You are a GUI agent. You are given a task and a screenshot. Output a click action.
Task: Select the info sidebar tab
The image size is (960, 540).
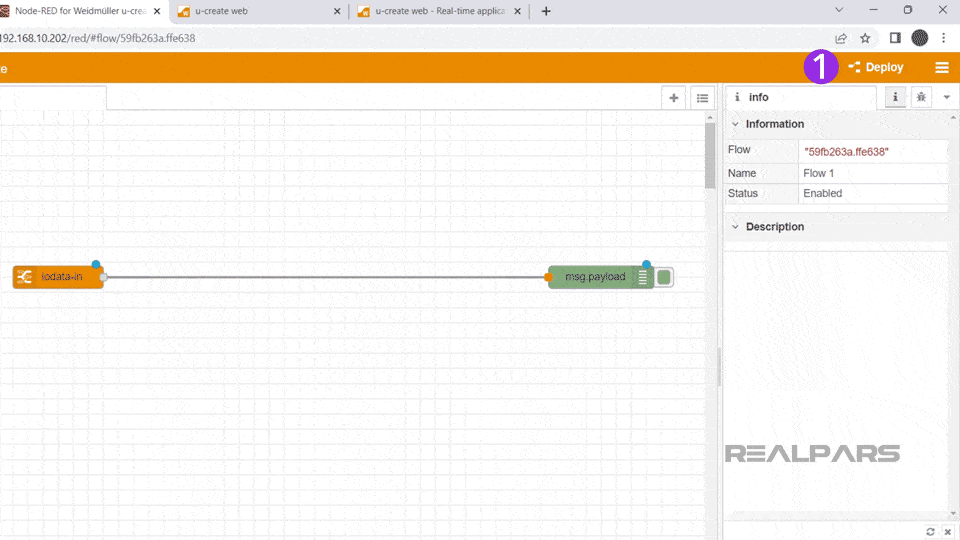tap(801, 97)
